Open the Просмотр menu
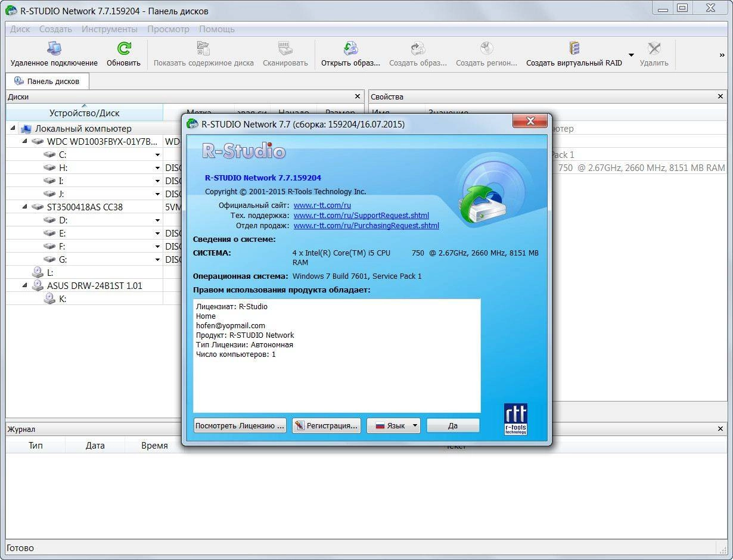 [x=168, y=29]
